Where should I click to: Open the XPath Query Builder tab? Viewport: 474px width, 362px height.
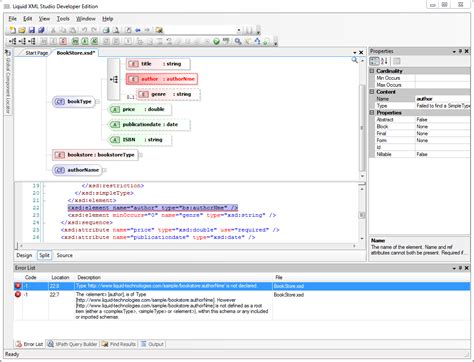click(x=73, y=344)
